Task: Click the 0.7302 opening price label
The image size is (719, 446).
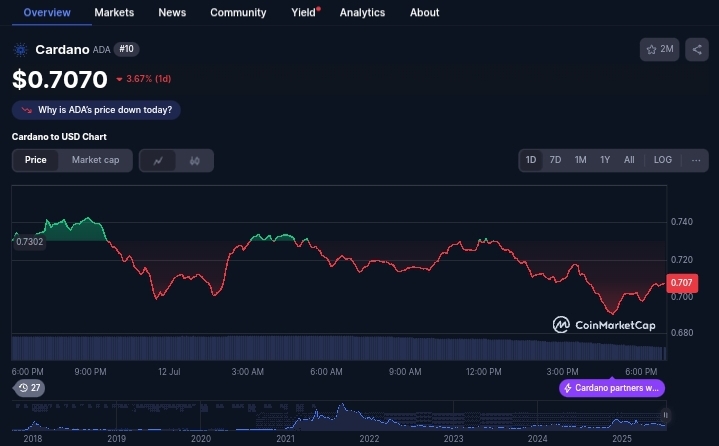Action: pos(29,242)
